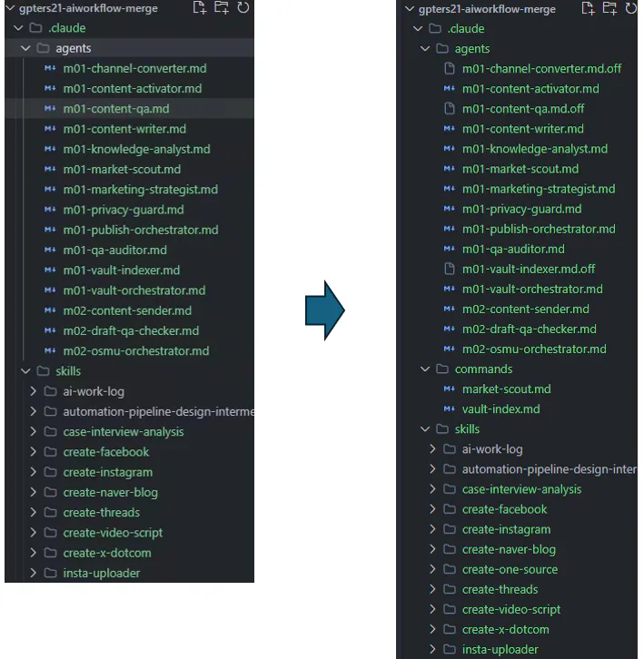The image size is (644, 659).
Task: Open m02-osmu-orchestrator.md in right panel
Action: 534,349
